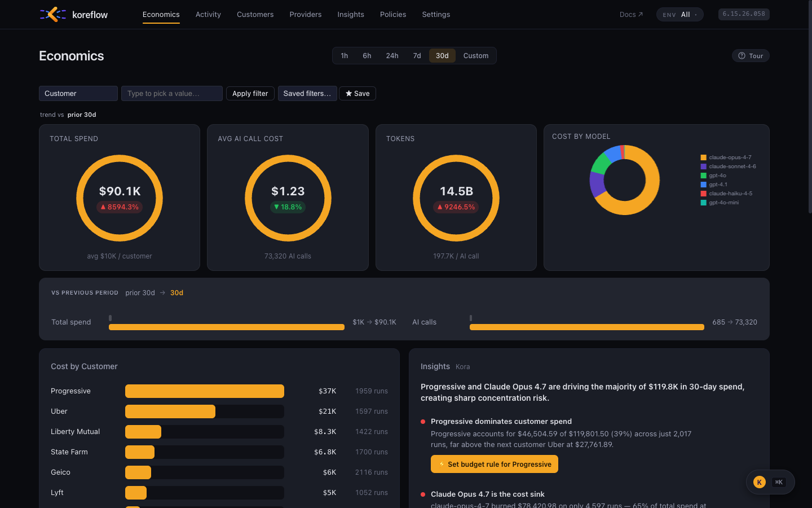Click the '1959 runs' value
812x508 pixels.
click(372, 391)
